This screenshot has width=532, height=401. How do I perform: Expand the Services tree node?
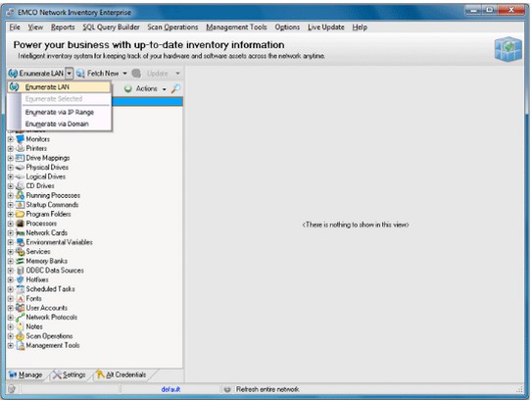[11, 252]
